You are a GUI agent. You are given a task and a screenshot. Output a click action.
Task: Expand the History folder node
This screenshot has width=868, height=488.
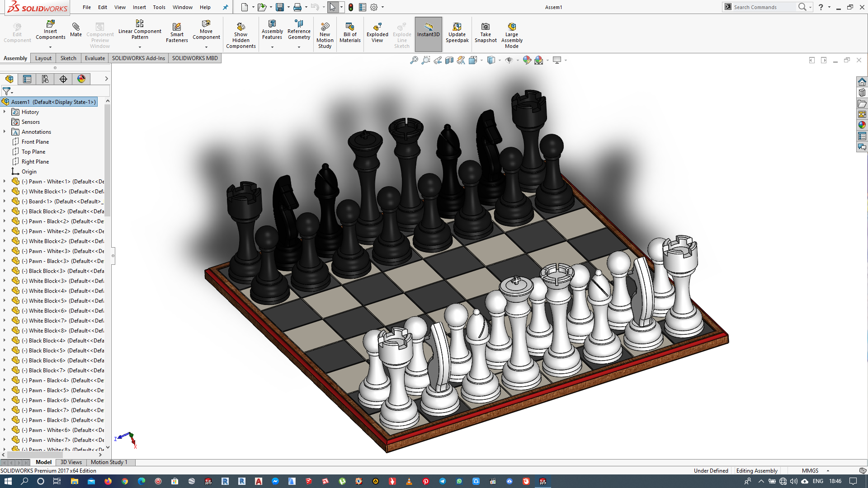pyautogui.click(x=5, y=112)
